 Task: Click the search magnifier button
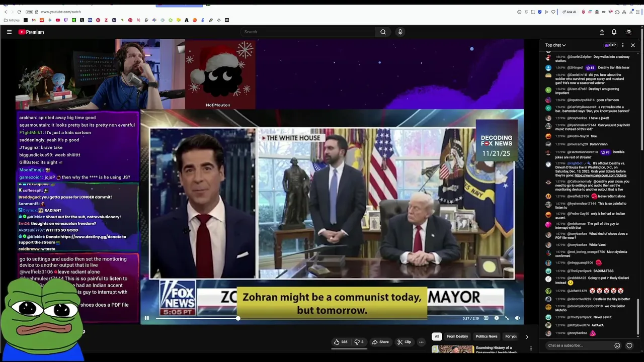click(383, 32)
